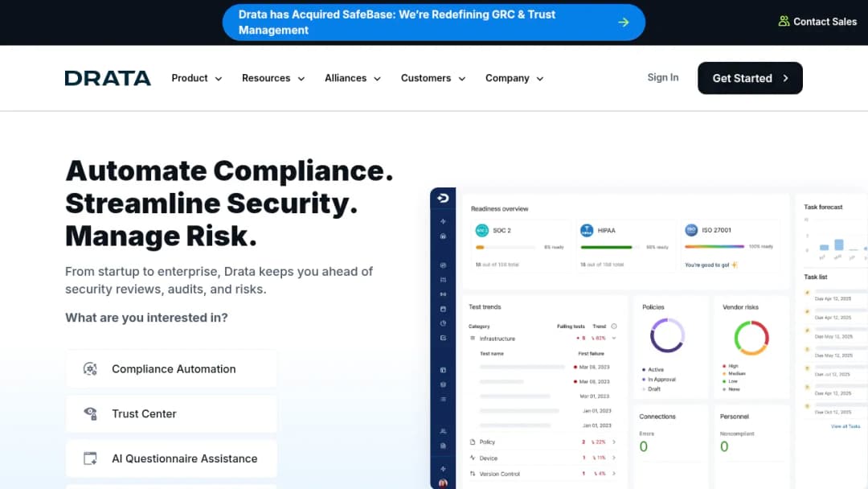Screen dimensions: 868x489
Task: Expand the Version Control row chevron
Action: [614, 474]
